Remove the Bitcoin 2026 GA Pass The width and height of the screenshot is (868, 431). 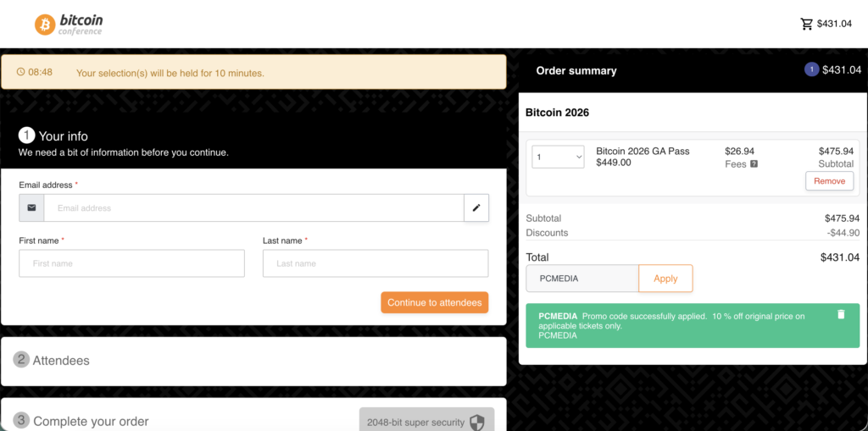(x=829, y=181)
